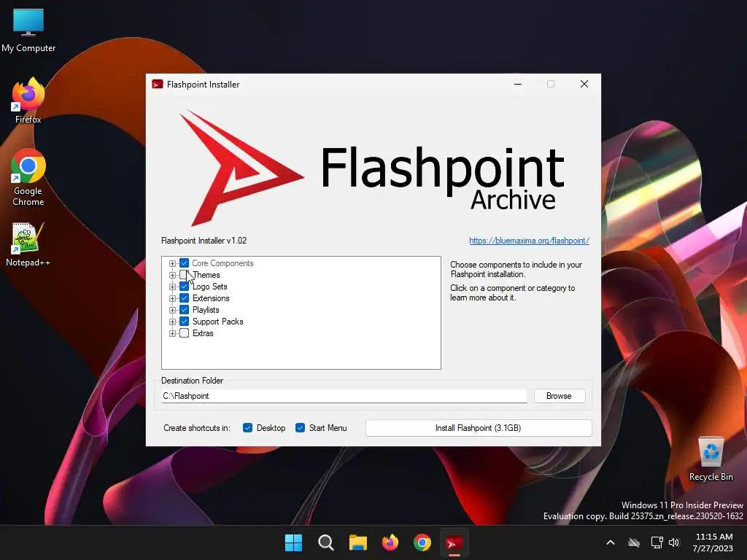Select the Extras category label
This screenshot has width=747, height=560.
click(203, 333)
